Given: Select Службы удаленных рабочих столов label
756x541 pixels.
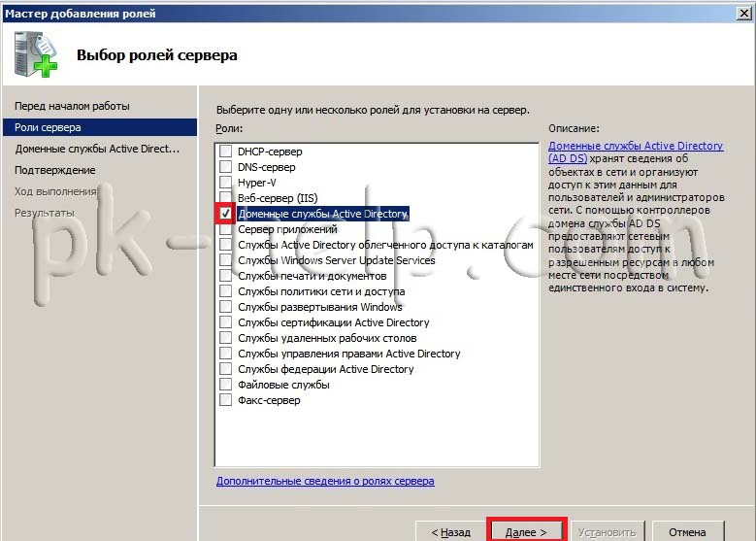Looking at the screenshot, I should (327, 338).
